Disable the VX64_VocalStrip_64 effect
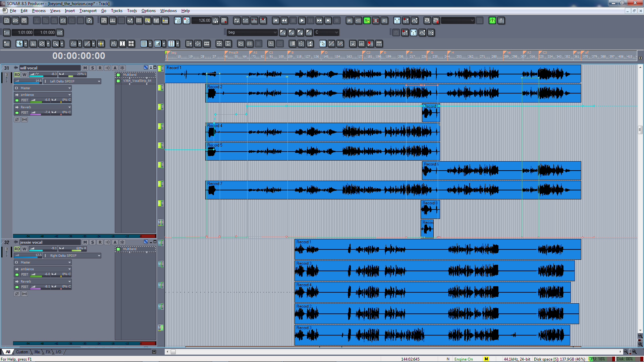 [118, 81]
